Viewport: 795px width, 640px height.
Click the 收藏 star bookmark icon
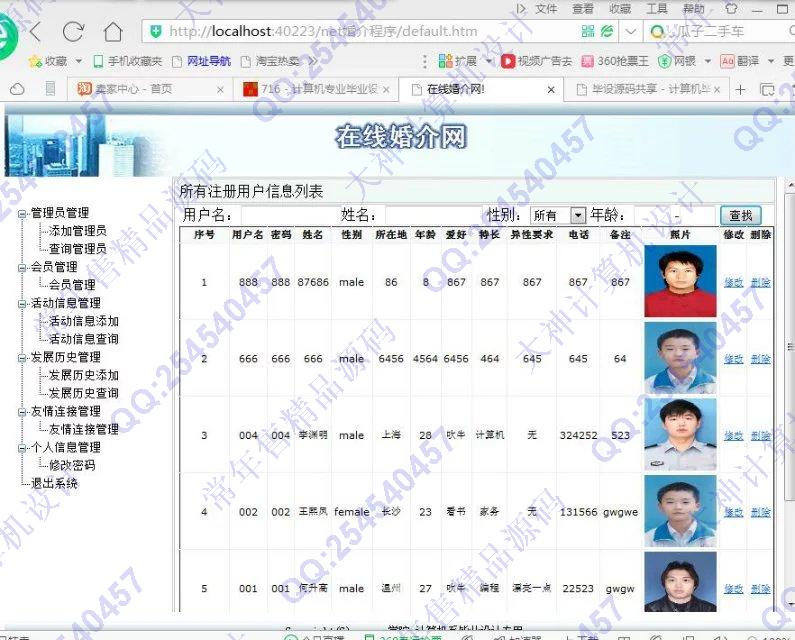[x=35, y=61]
